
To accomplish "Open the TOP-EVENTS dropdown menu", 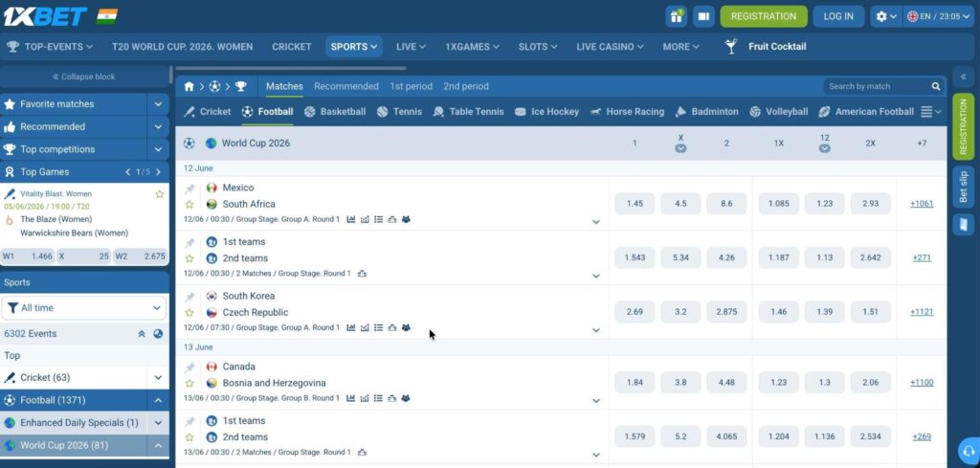I will point(50,46).
